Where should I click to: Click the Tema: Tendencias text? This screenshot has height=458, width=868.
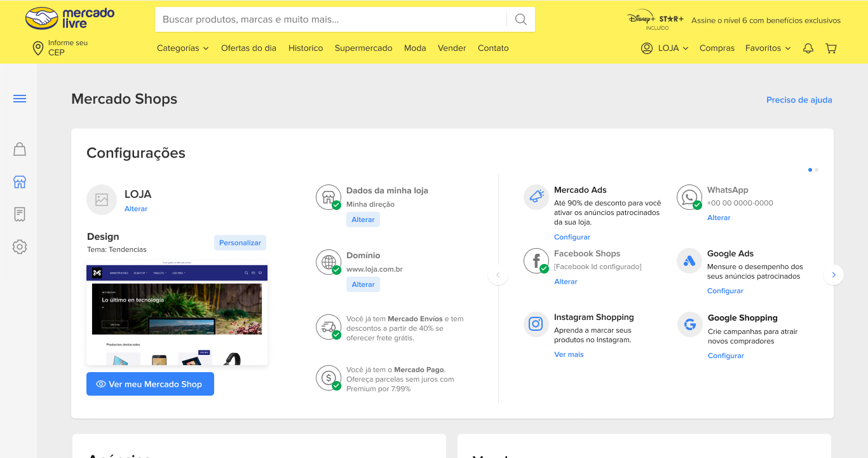coord(117,249)
